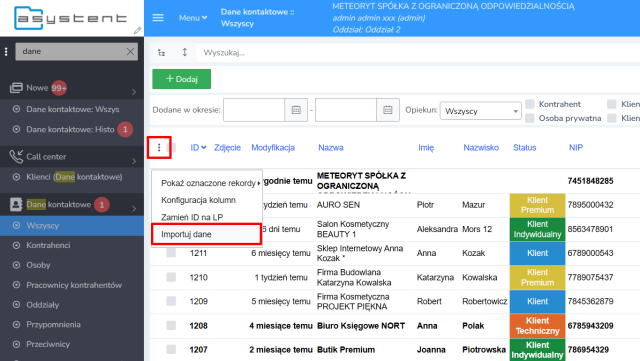Viewport: 640px width, 361px height.
Task: Sort by Nazwisko column header
Action: tap(481, 147)
